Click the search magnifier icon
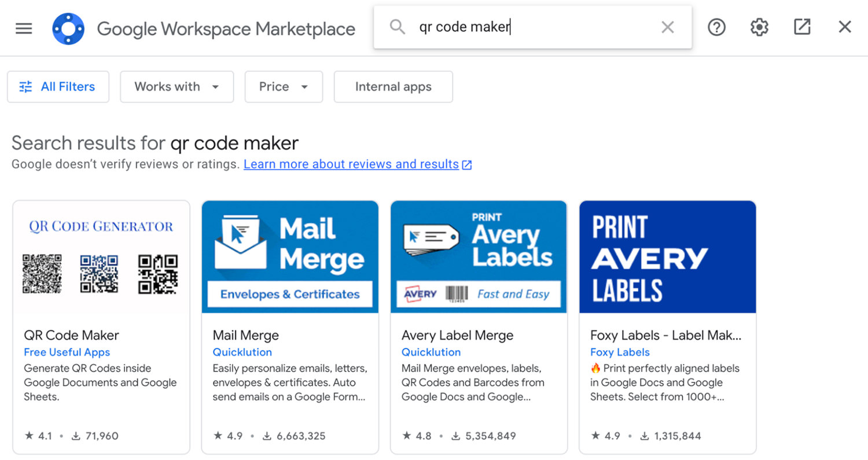This screenshot has width=868, height=460. tap(398, 27)
